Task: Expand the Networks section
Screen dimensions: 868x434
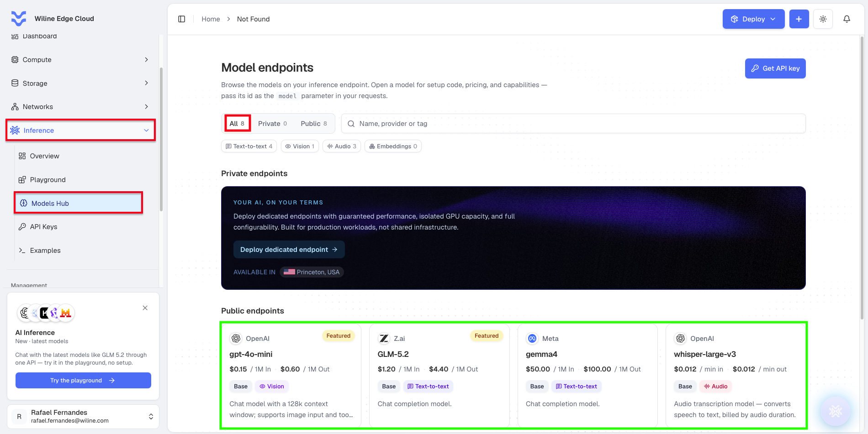Action: tap(80, 107)
